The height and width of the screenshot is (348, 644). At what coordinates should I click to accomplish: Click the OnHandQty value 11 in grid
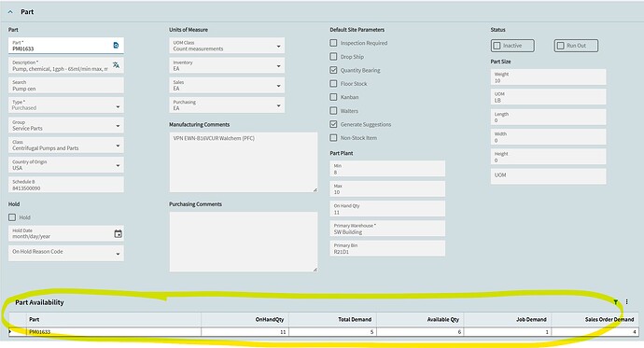tap(245, 331)
